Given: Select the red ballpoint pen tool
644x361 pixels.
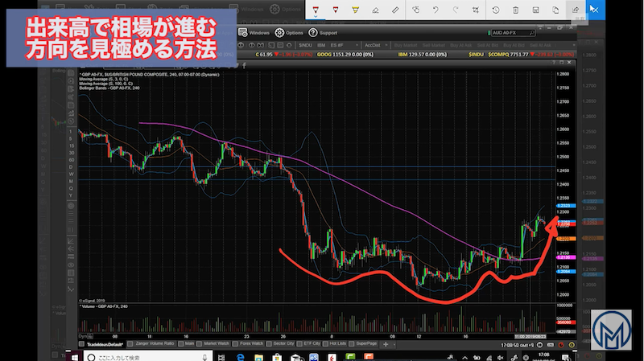Looking at the screenshot, I should point(316,10).
